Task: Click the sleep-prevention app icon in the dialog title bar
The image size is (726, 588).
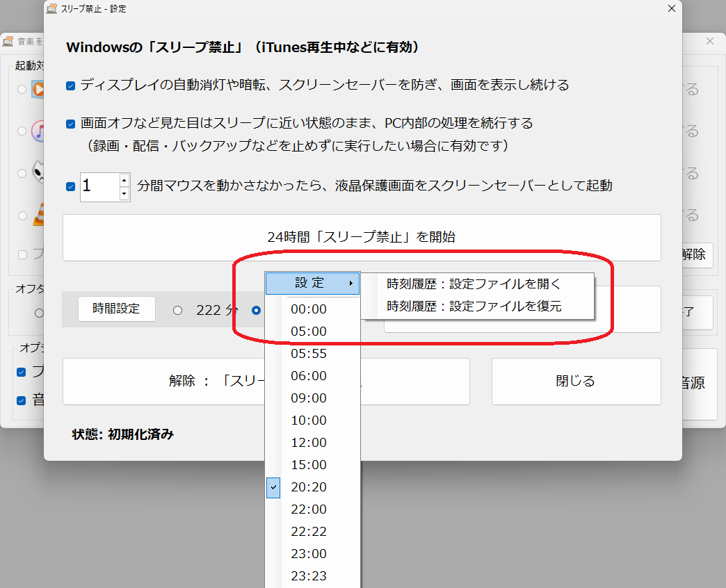Action: [x=51, y=8]
